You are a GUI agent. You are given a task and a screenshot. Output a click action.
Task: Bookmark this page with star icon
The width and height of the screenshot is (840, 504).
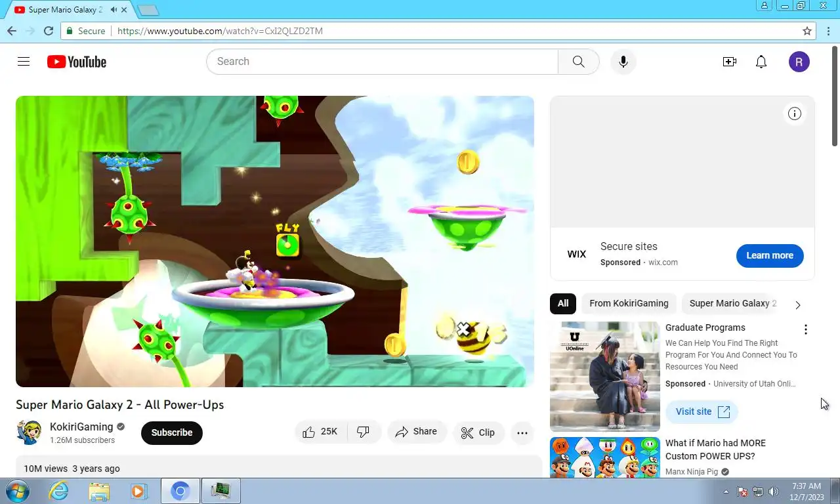click(807, 31)
